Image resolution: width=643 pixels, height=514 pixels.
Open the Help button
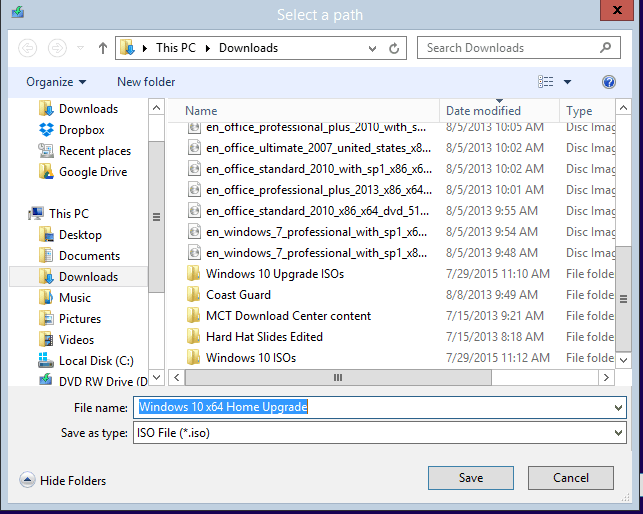(609, 82)
